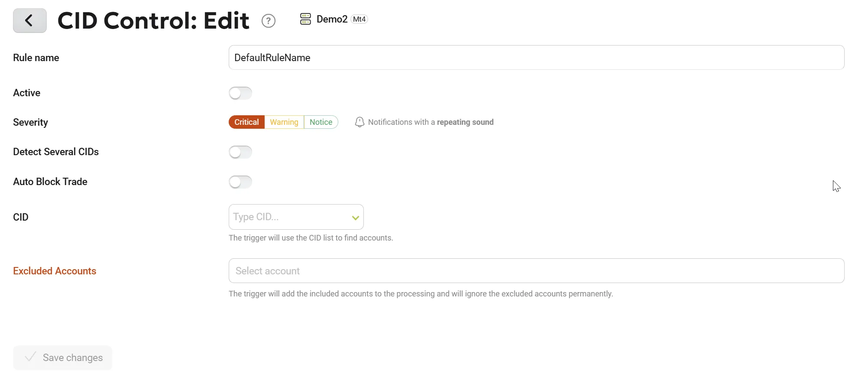Choose the Notice severity option

pyautogui.click(x=321, y=122)
